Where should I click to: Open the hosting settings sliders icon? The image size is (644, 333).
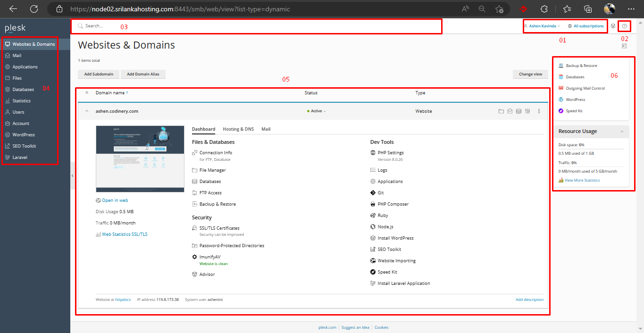[527, 111]
